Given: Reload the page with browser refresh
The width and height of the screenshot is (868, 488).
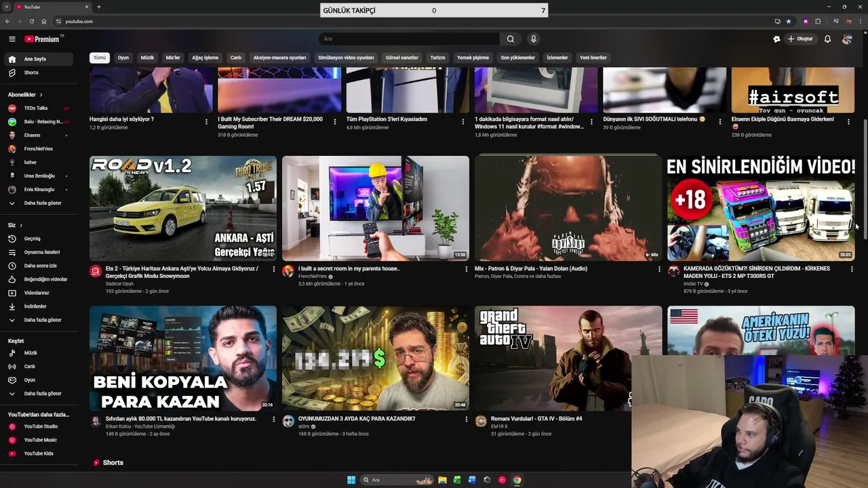Looking at the screenshot, I should click(x=31, y=22).
